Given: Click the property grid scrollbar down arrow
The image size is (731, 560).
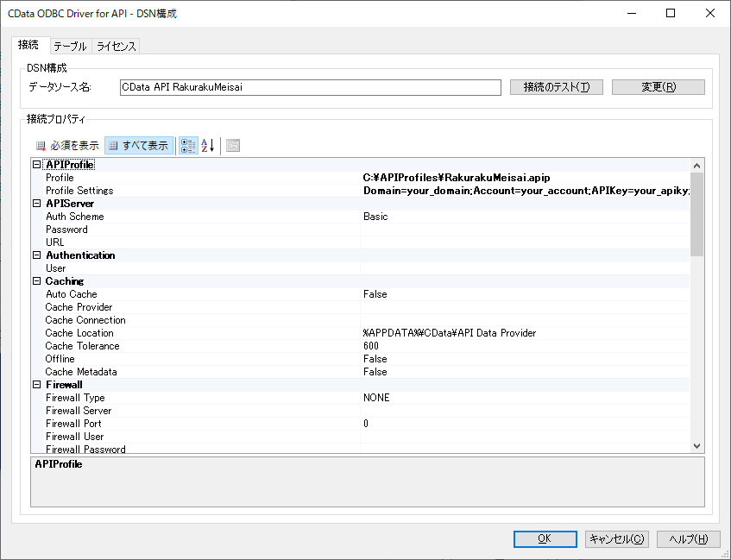Looking at the screenshot, I should (x=697, y=445).
